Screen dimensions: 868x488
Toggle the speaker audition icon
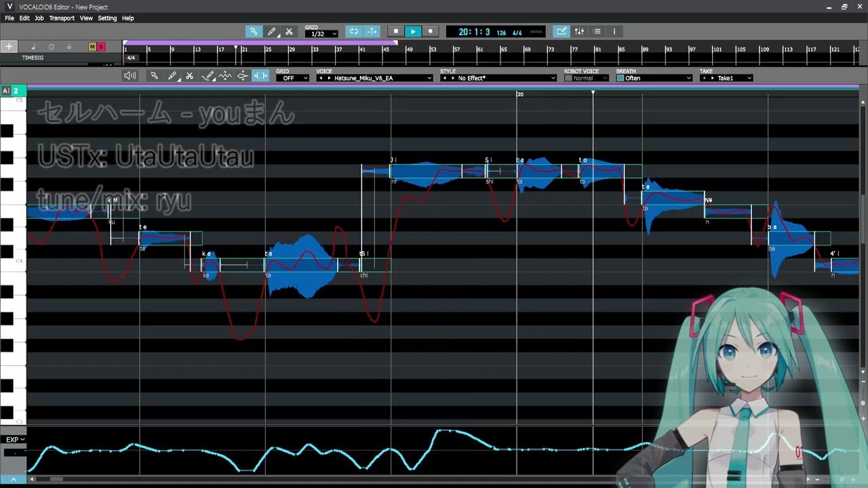(130, 76)
